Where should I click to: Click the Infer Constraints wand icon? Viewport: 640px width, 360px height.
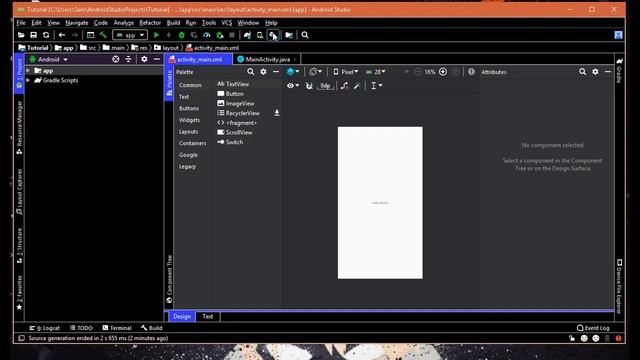[x=357, y=86]
